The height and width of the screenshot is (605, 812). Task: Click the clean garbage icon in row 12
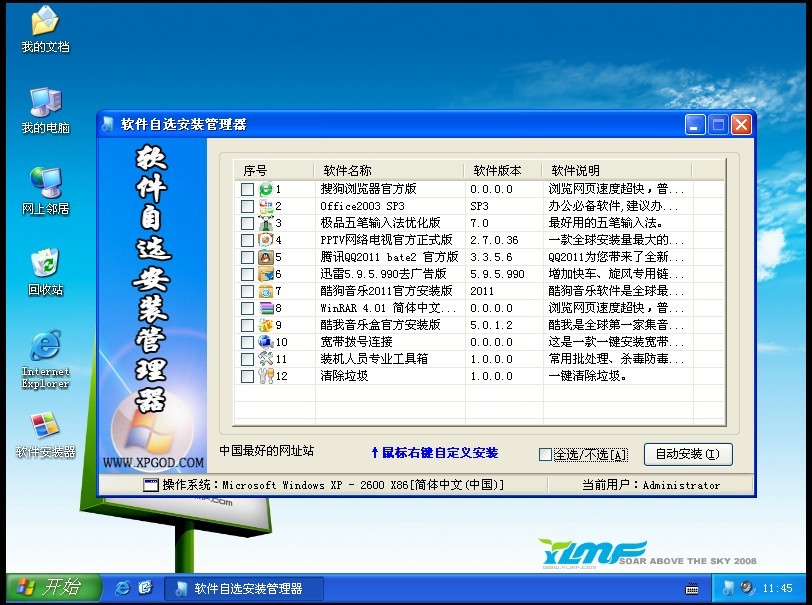point(266,376)
